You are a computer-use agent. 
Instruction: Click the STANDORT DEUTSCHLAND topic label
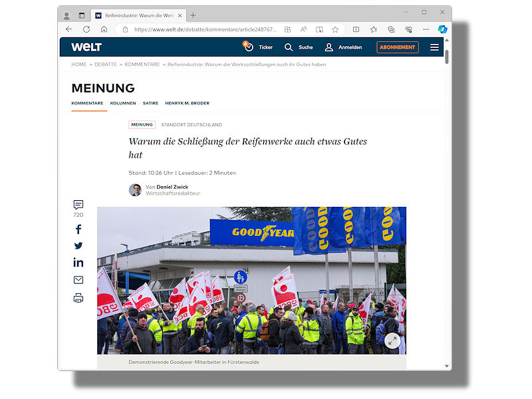(192, 125)
